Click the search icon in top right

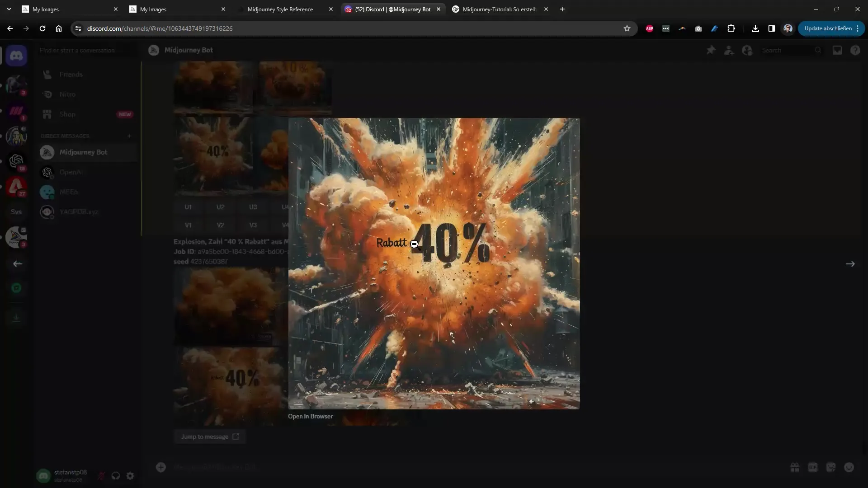click(817, 50)
